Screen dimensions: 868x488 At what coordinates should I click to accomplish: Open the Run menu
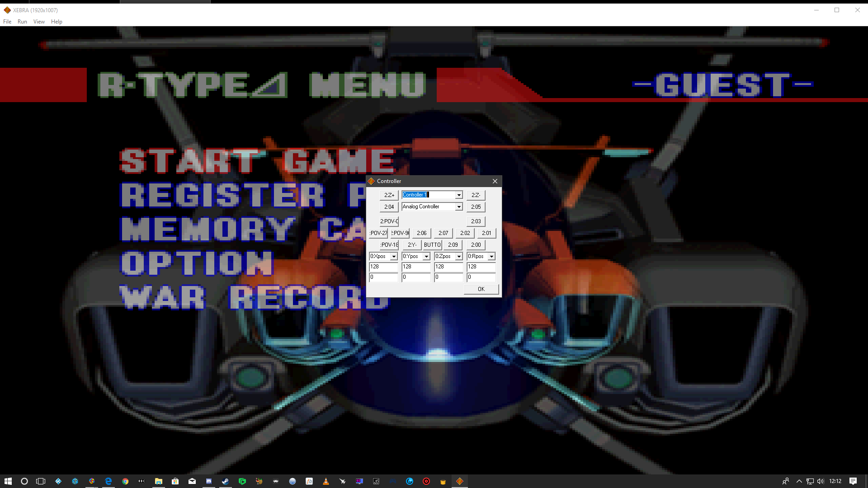[x=22, y=22]
